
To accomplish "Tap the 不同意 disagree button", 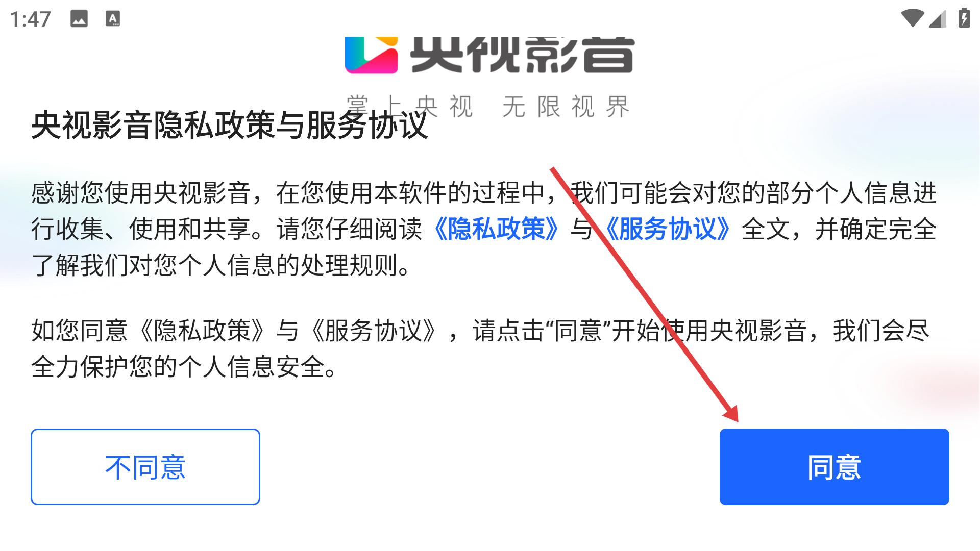I will coord(145,467).
